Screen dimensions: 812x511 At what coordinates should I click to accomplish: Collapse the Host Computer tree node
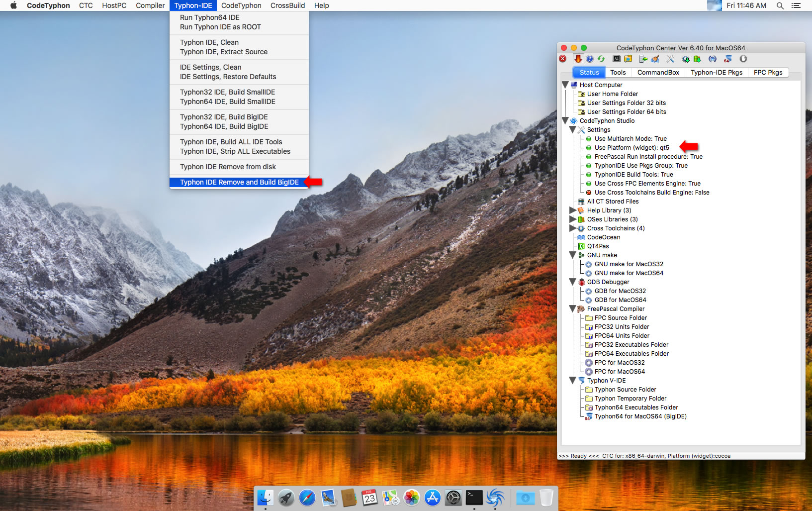(565, 85)
